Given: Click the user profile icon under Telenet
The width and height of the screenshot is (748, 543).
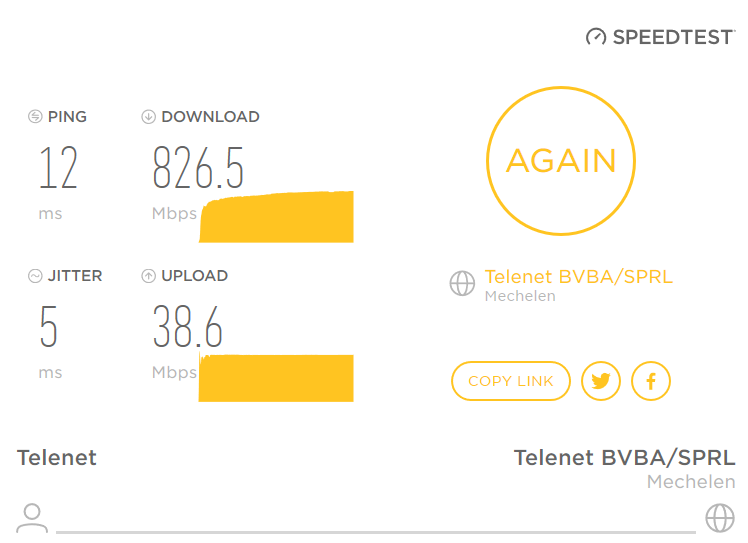Looking at the screenshot, I should click(32, 517).
